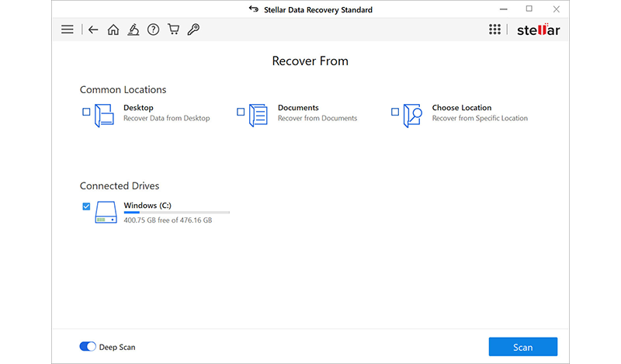Click the Windows (C:) storage usage bar
The image size is (621, 364).
(176, 212)
